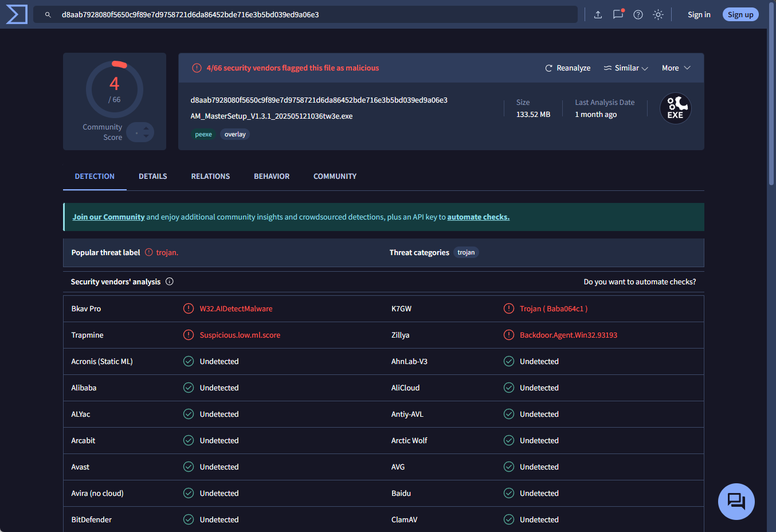776x532 pixels.
Task: Click the trojan. popular threat label
Action: 167,253
